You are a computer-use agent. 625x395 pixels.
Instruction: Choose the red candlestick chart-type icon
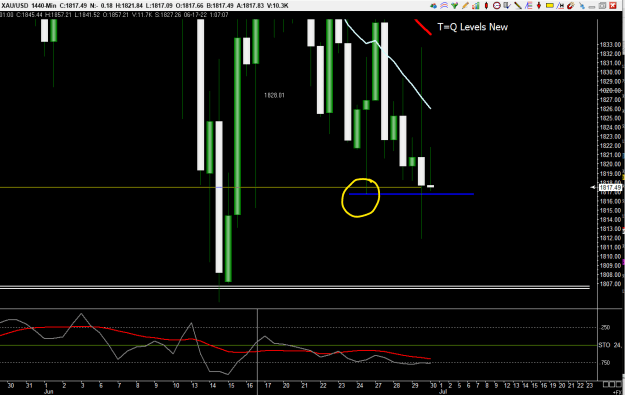tap(486, 6)
